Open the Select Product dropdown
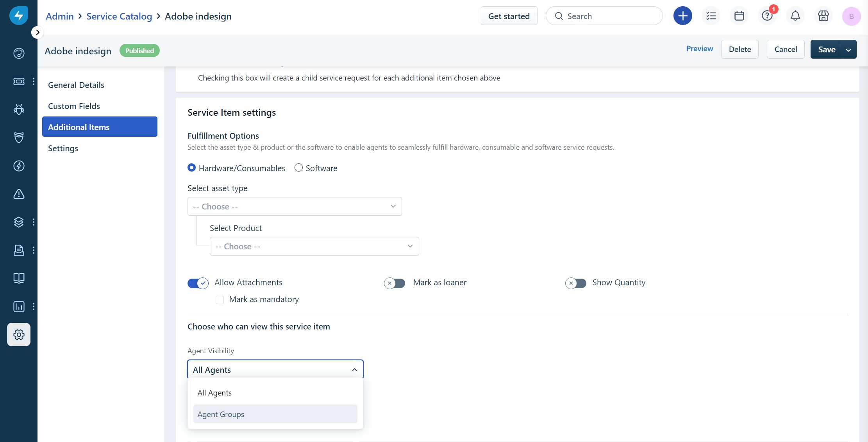This screenshot has width=868, height=442. point(314,246)
